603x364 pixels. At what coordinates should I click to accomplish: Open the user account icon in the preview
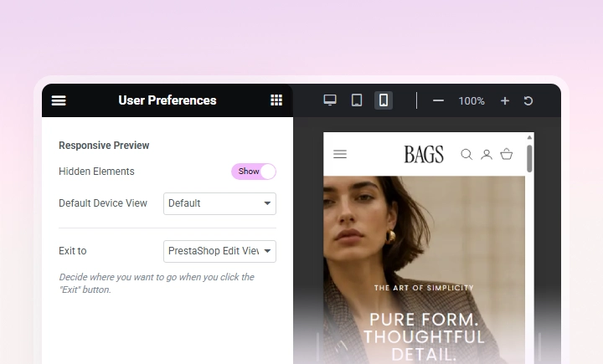487,155
